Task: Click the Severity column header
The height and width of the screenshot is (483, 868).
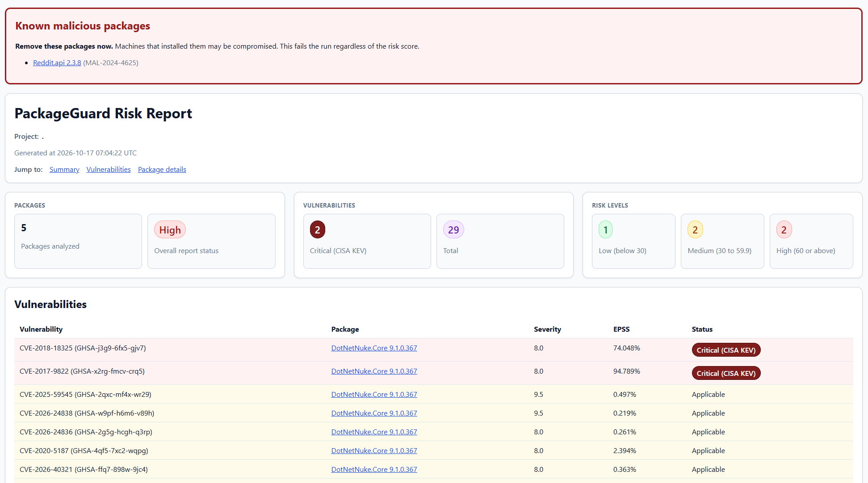Action: 547,329
